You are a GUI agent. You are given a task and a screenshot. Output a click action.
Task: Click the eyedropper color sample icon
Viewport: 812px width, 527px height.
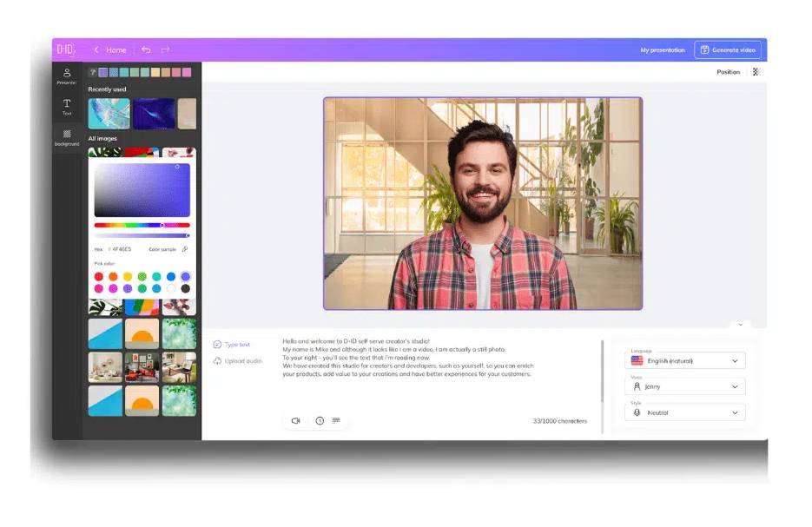coord(185,249)
